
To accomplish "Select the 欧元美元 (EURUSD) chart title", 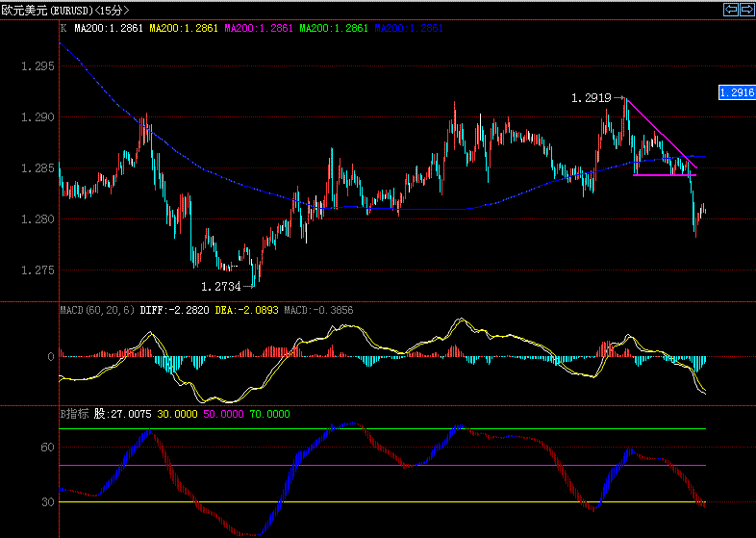I will click(47, 11).
